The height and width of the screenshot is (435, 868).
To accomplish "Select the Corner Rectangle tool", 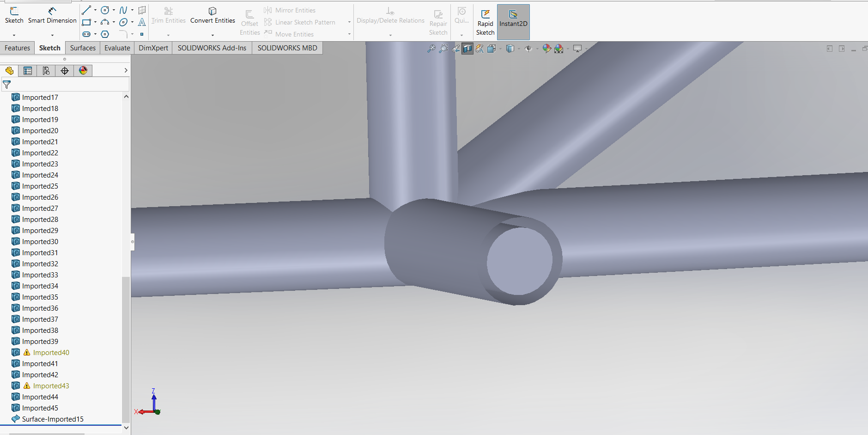I will (x=86, y=22).
